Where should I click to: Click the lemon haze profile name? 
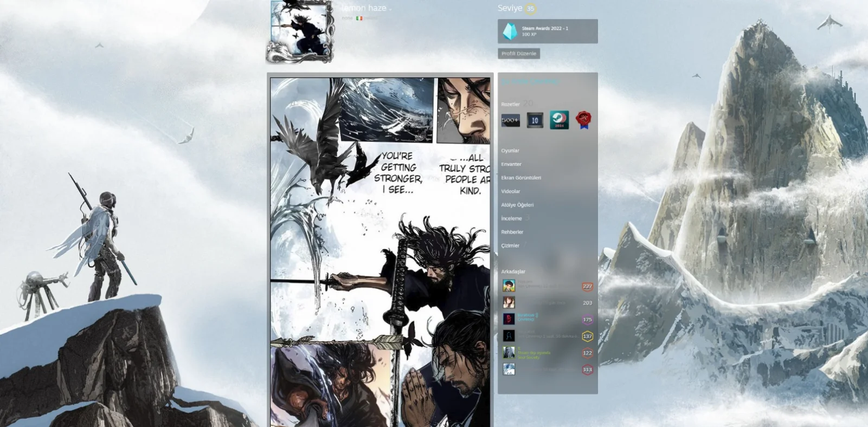[x=364, y=8]
